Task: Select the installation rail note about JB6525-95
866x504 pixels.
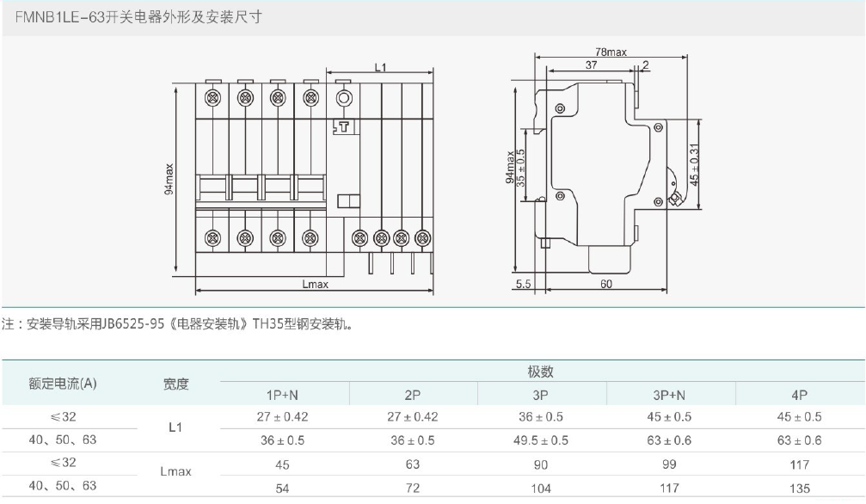Action: [x=177, y=325]
